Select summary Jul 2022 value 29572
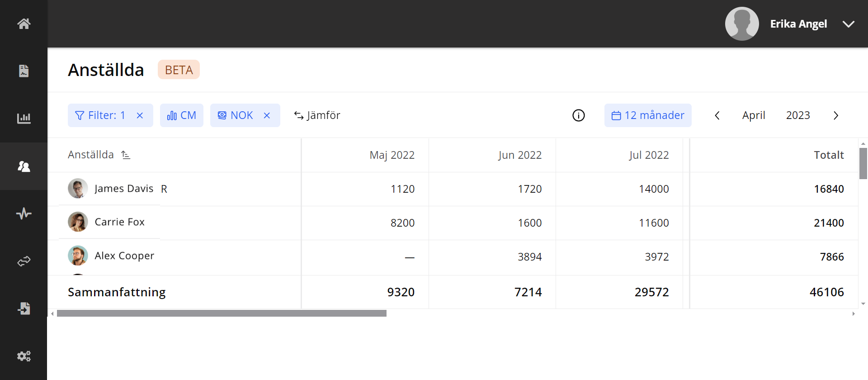 pos(651,292)
